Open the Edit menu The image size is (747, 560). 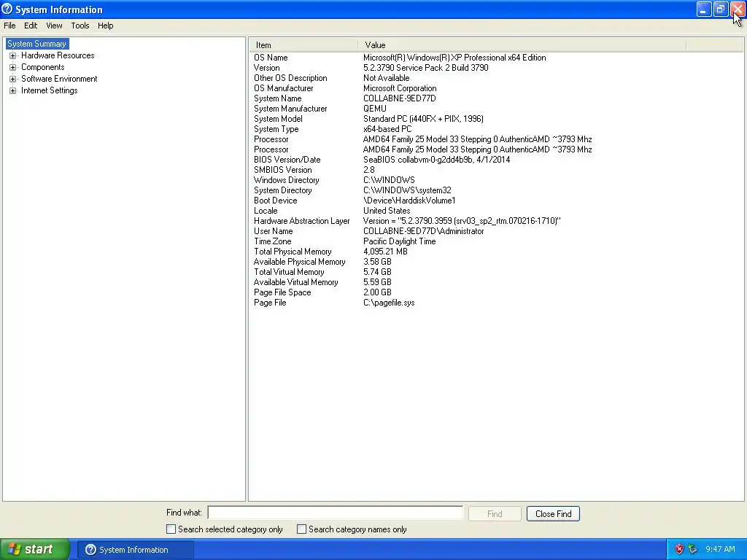coord(31,26)
